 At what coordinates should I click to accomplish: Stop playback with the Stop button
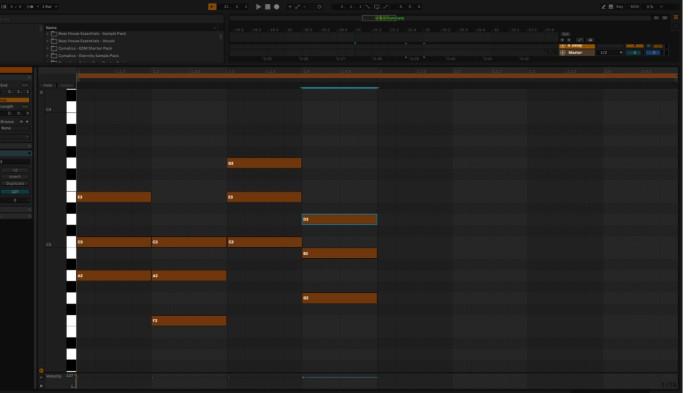[267, 7]
